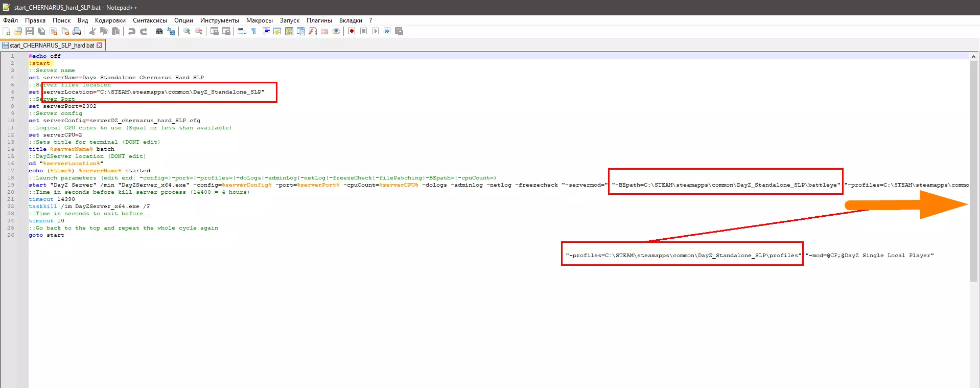Toggle synchronized horizontal scrolling
The height and width of the screenshot is (388, 980).
(226, 31)
